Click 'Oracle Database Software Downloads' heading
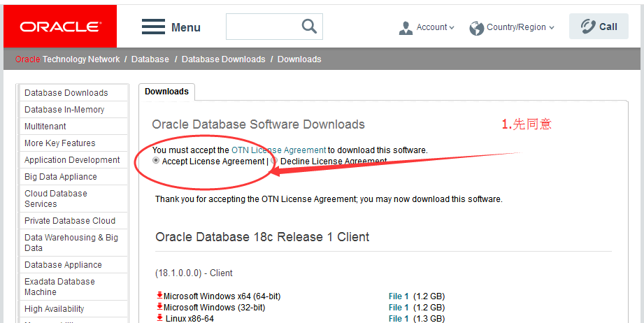 258,124
